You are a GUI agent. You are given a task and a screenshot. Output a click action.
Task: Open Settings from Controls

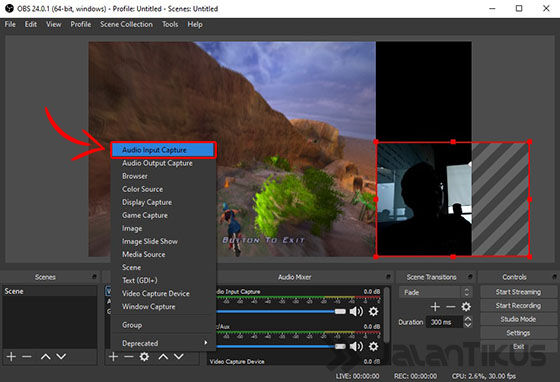click(518, 333)
